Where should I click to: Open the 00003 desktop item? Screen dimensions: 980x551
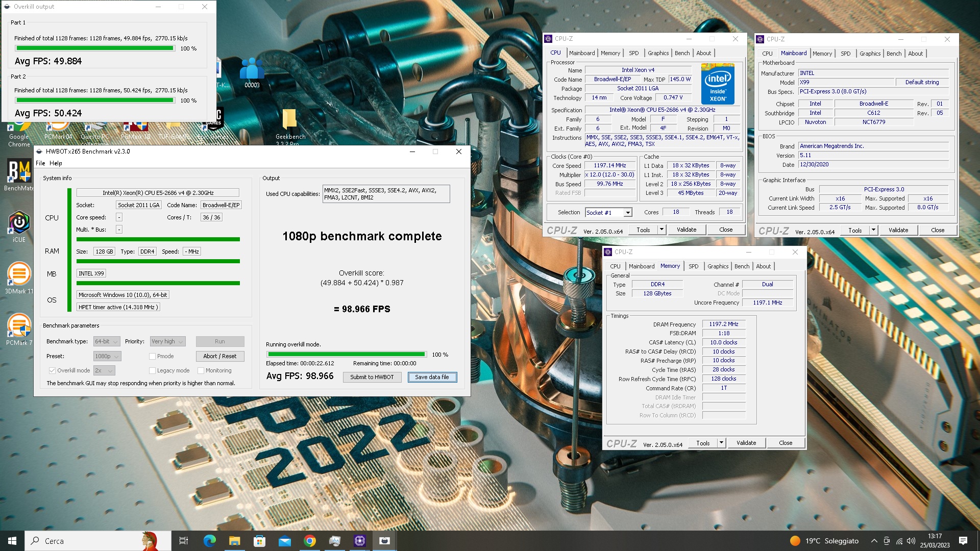coord(252,73)
